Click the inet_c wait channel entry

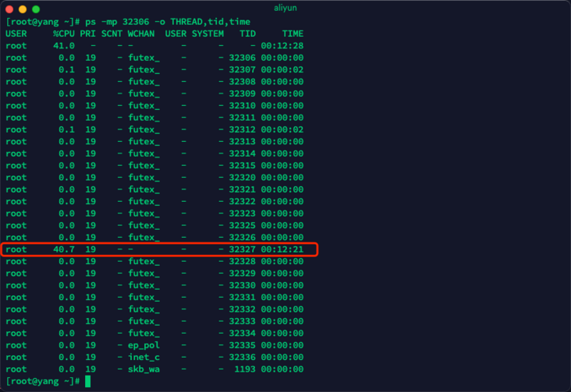click(144, 357)
